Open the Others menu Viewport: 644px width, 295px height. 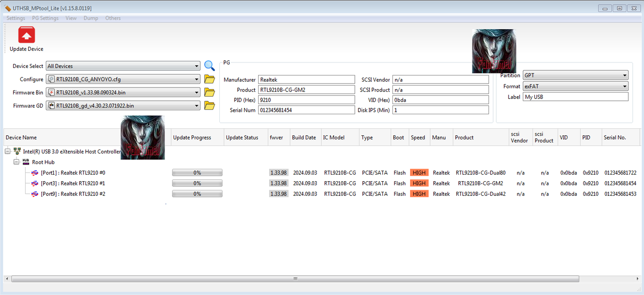point(113,18)
